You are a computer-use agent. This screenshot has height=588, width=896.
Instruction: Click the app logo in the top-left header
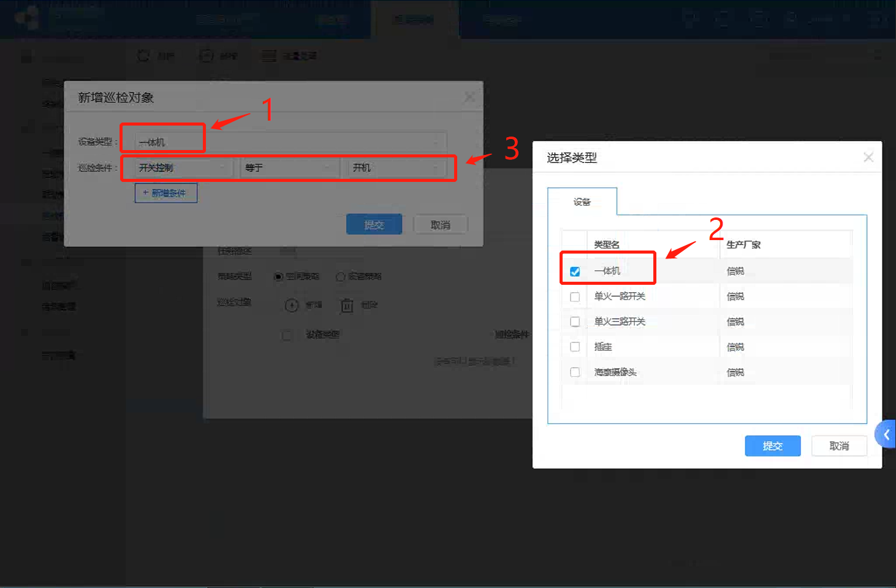[x=28, y=18]
